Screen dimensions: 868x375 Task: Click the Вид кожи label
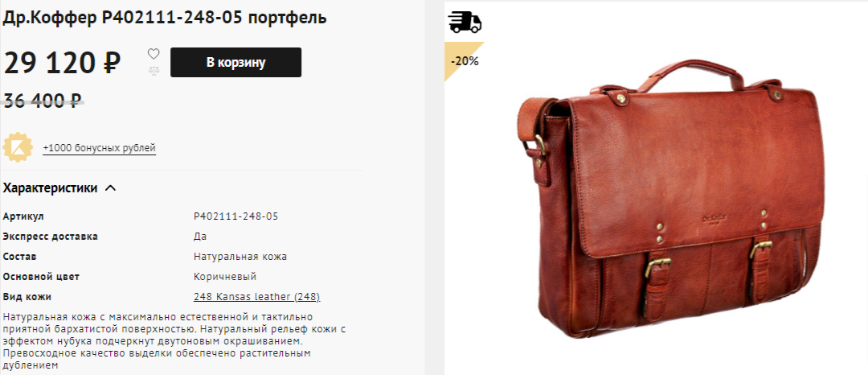click(x=27, y=297)
